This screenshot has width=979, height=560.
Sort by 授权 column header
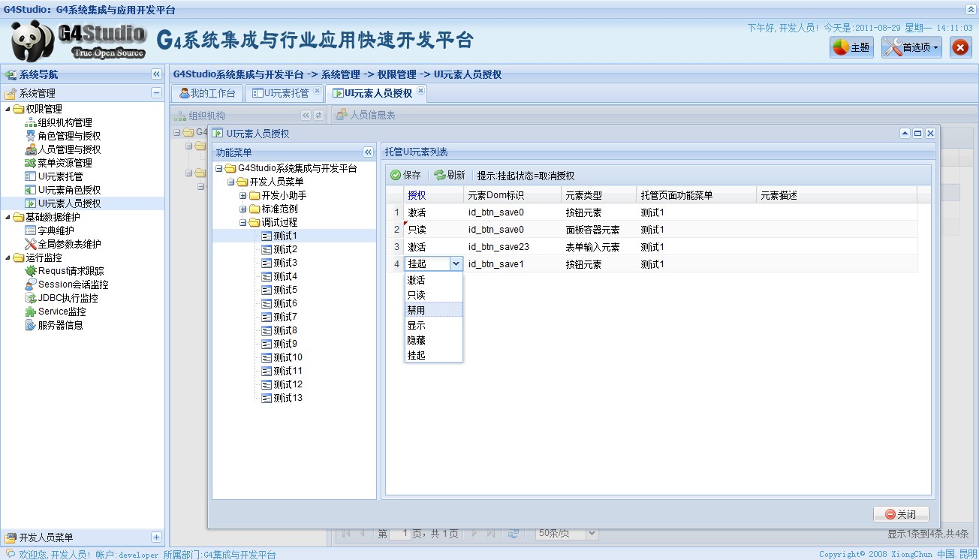click(x=434, y=195)
